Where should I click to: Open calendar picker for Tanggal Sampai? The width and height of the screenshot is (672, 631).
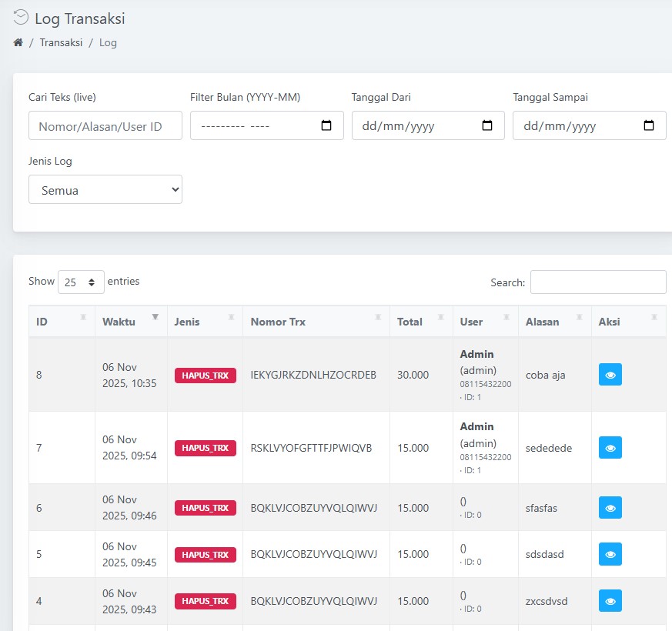(x=649, y=126)
